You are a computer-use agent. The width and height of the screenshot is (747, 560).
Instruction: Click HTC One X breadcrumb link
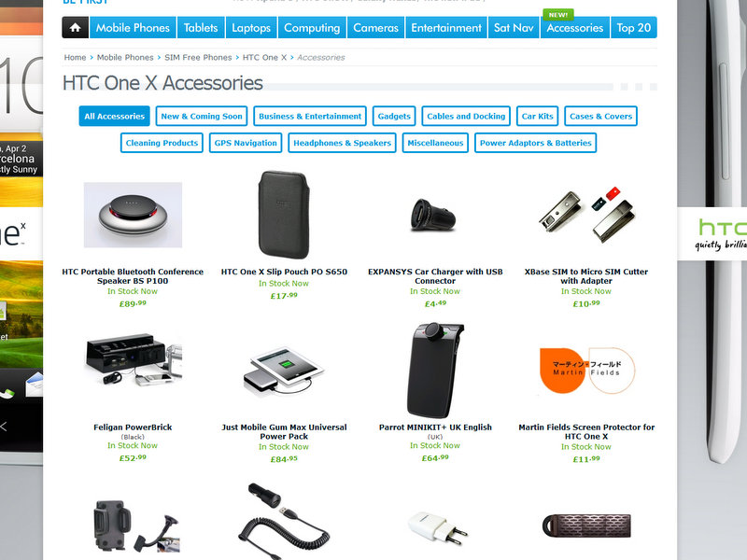coord(264,57)
